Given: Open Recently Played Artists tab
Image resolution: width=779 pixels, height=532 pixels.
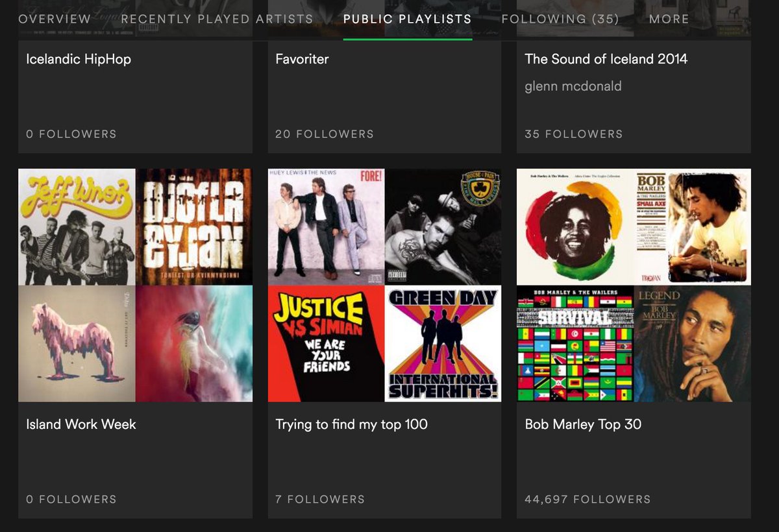Looking at the screenshot, I should tap(217, 19).
